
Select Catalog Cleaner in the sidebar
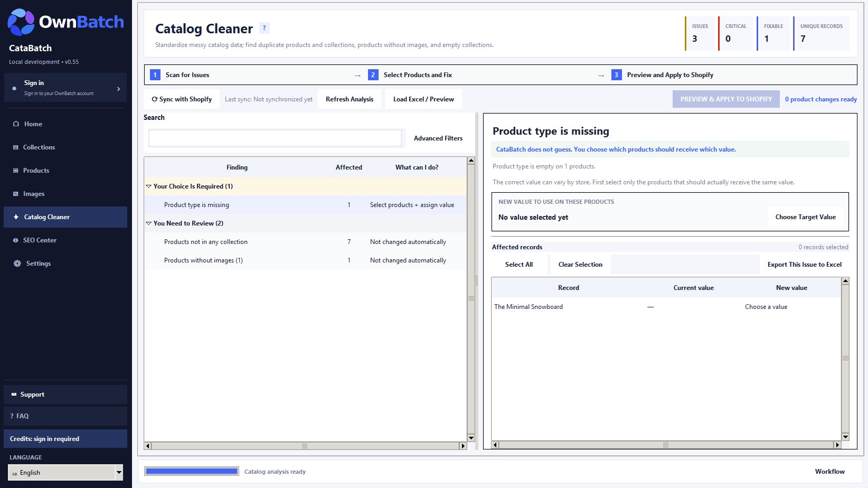coord(65,217)
